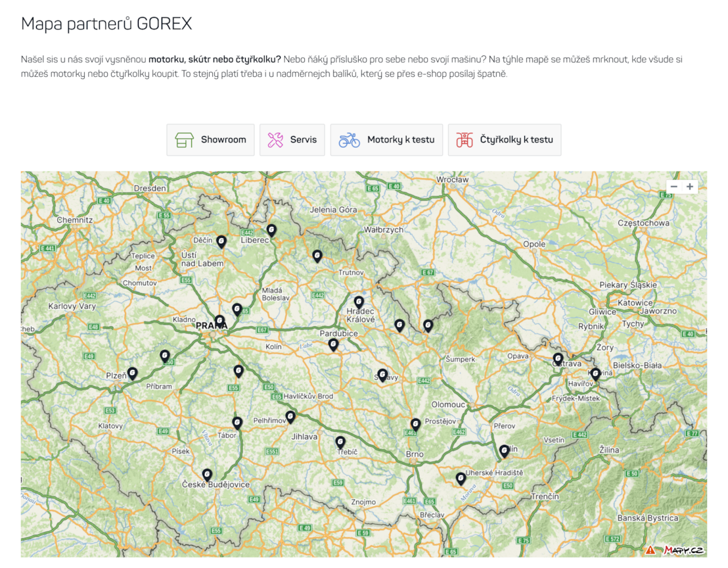Click the Częstochowa city label
Screen dimensions: 728x568
(643, 223)
